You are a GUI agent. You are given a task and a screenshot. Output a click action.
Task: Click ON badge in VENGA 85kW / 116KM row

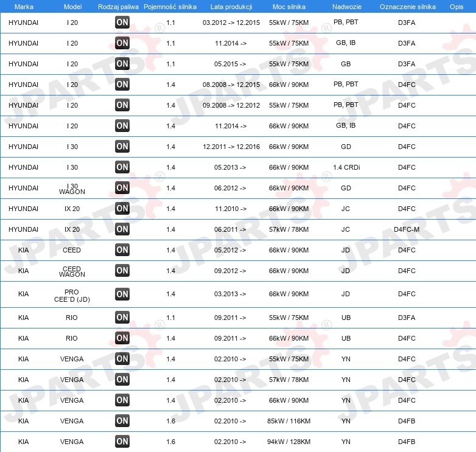coord(122,421)
